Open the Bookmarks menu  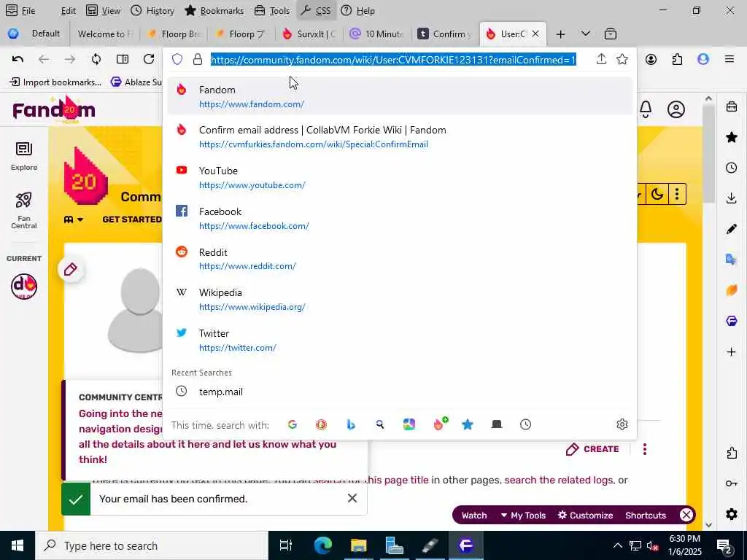pyautogui.click(x=214, y=10)
